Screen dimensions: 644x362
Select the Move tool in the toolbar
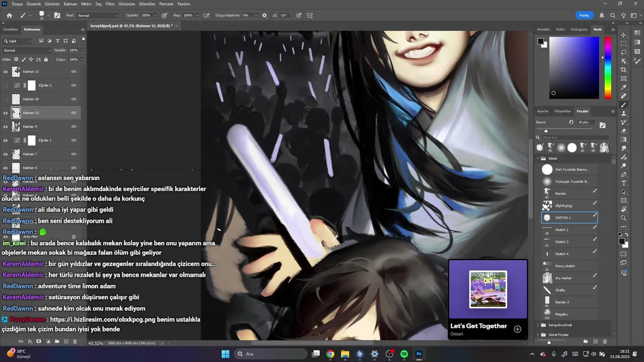(624, 35)
